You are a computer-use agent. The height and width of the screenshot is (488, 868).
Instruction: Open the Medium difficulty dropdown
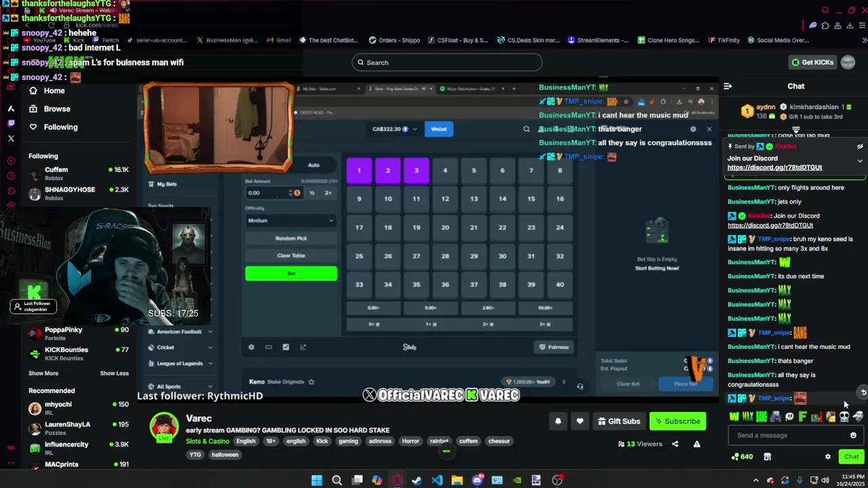pyautogui.click(x=291, y=220)
